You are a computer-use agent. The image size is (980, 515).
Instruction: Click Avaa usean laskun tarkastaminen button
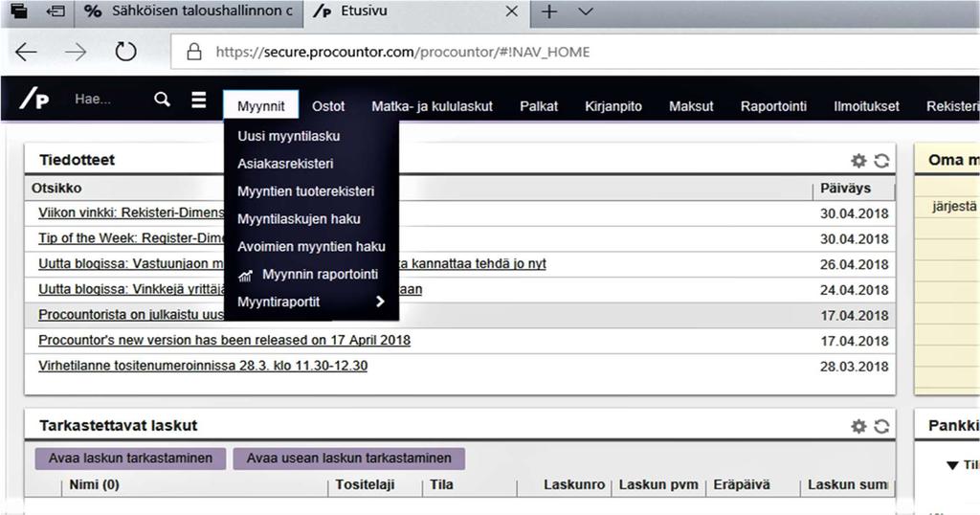coord(348,459)
